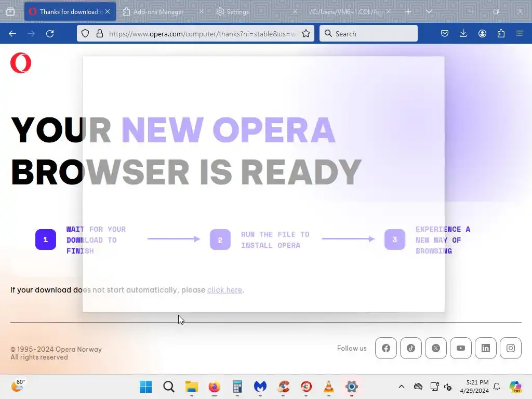Close the Add-ons Manager tab
Viewport: 532px width, 399px height.
click(201, 11)
